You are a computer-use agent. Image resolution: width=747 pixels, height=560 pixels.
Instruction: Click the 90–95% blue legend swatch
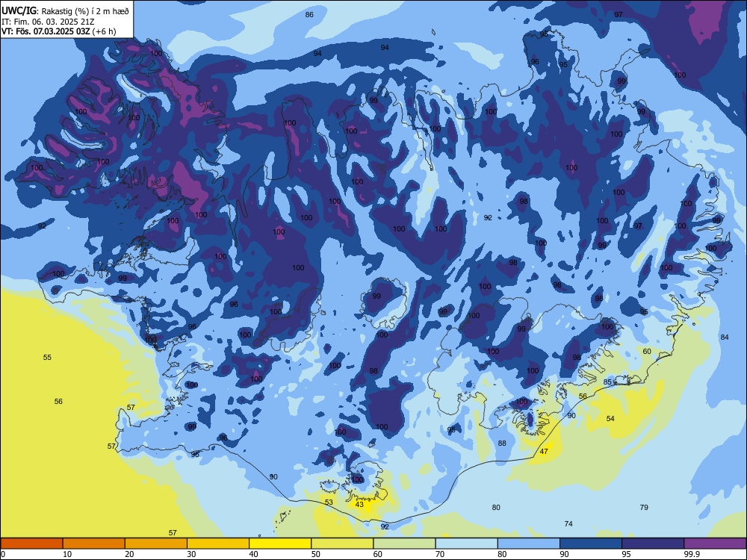coord(591,544)
